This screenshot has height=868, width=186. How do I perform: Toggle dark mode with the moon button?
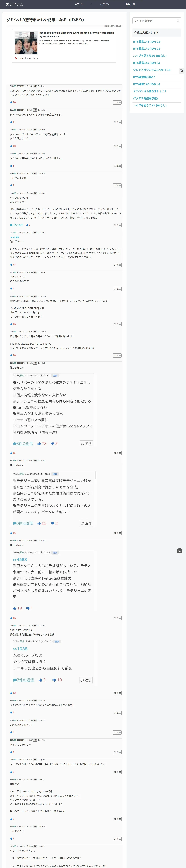coord(180,551)
